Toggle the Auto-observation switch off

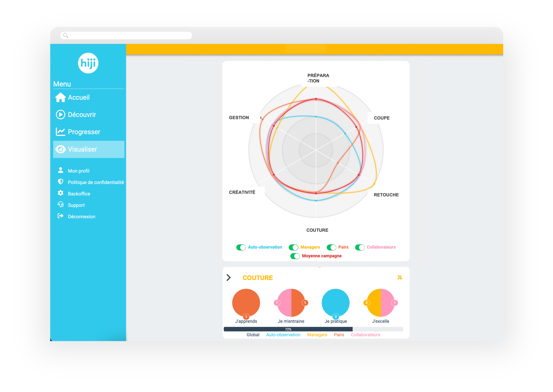(x=241, y=247)
